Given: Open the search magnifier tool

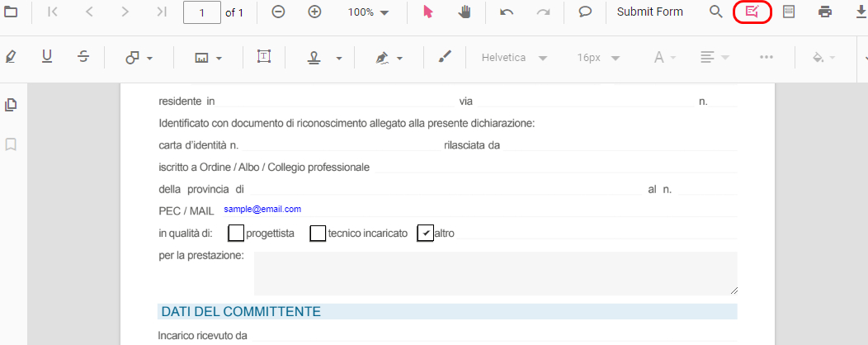Looking at the screenshot, I should [x=716, y=12].
